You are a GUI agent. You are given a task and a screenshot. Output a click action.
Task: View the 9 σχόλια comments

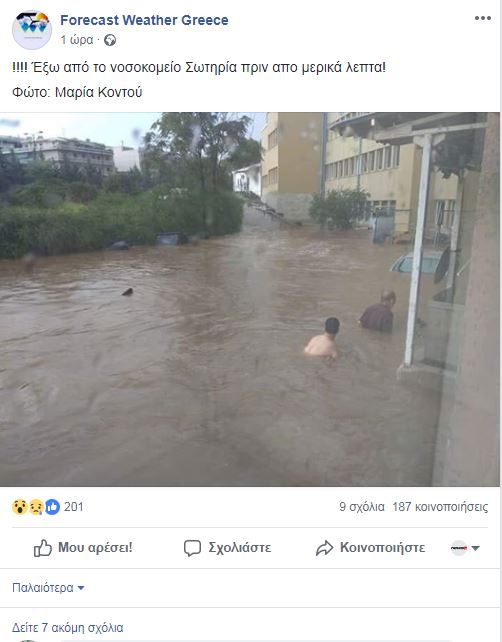click(362, 507)
